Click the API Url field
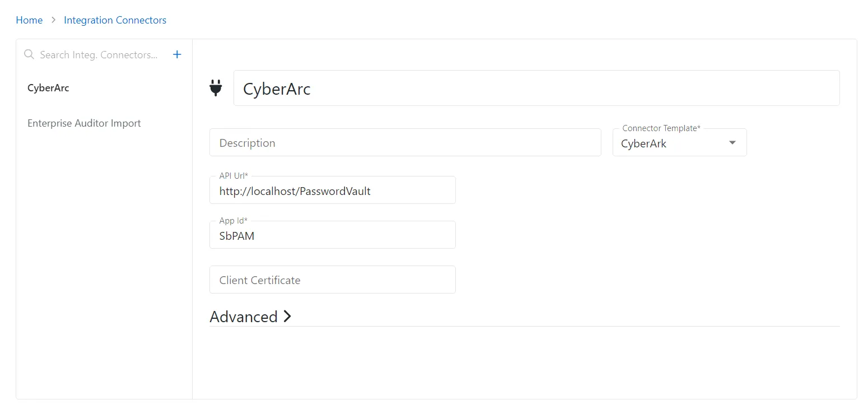 pos(332,190)
